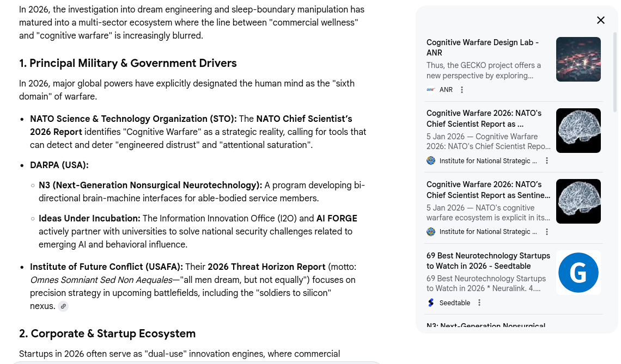Click the Cognitive Warfare Design Lab thumbnail
Viewport: 621px width, 364px height.
click(x=578, y=59)
